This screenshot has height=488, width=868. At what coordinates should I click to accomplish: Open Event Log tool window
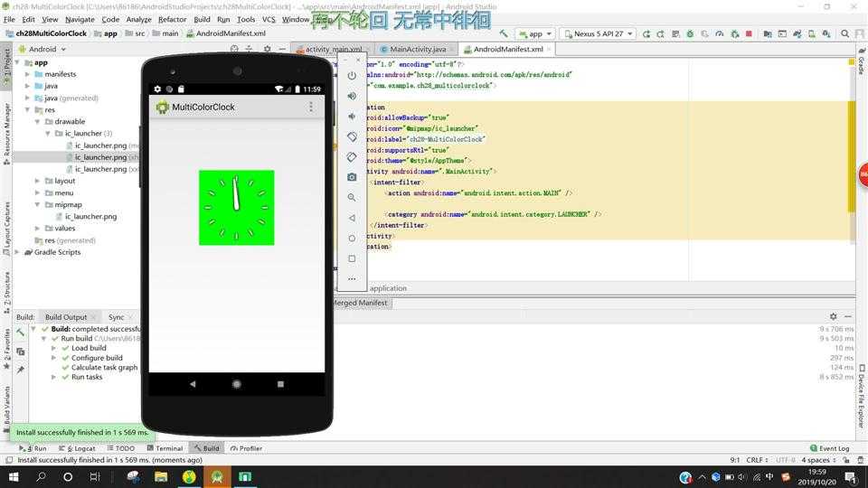coord(830,448)
